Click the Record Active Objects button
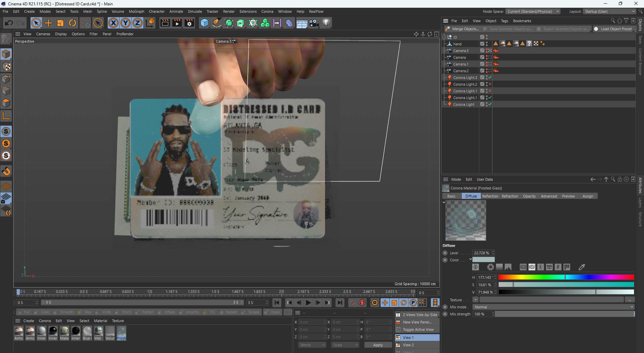644x353 pixels. [352, 303]
